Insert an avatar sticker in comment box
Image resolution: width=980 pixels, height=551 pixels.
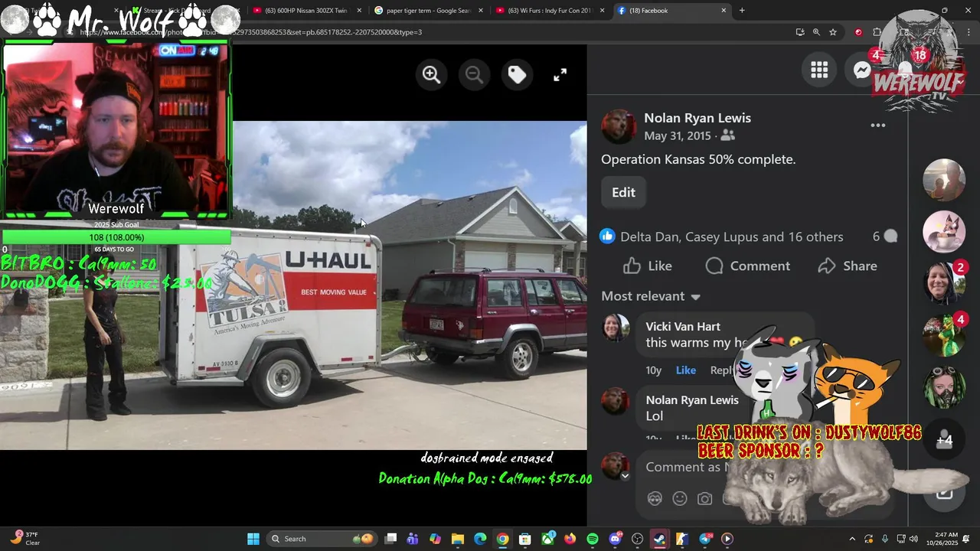655,498
